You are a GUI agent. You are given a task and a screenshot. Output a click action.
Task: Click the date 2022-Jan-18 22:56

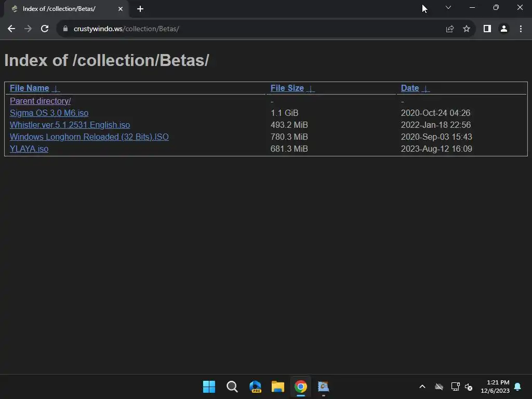click(x=436, y=125)
